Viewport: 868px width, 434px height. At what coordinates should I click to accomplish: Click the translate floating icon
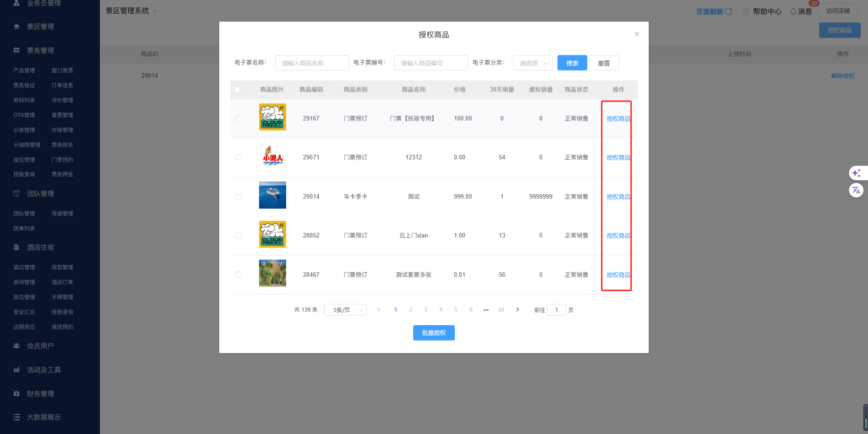856,190
